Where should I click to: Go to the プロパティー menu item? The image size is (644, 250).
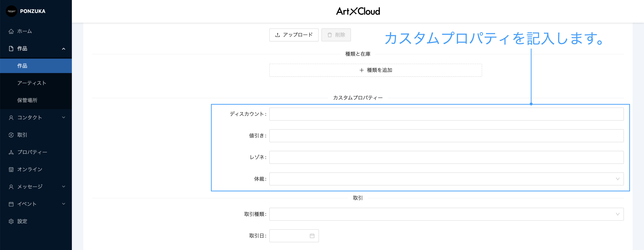[x=36, y=152]
